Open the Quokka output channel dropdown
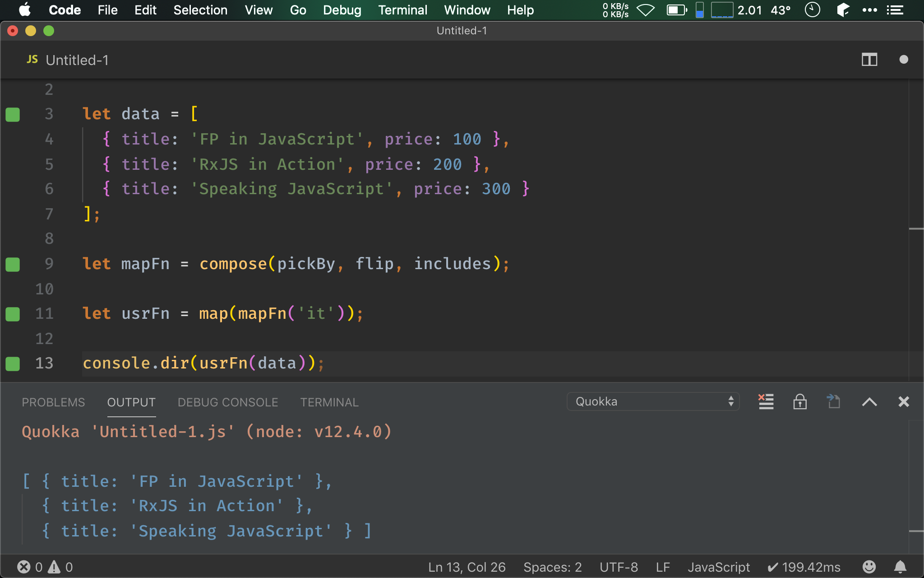The image size is (924, 578). [x=653, y=401]
